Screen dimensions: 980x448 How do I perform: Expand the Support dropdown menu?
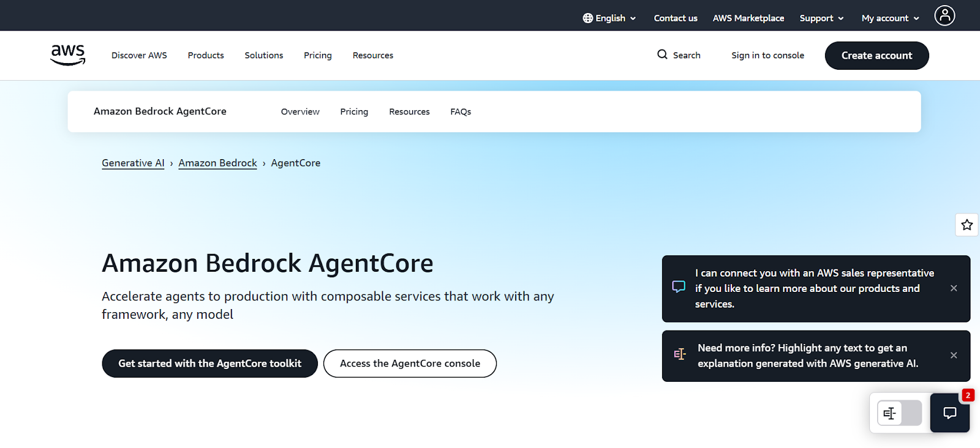(821, 18)
